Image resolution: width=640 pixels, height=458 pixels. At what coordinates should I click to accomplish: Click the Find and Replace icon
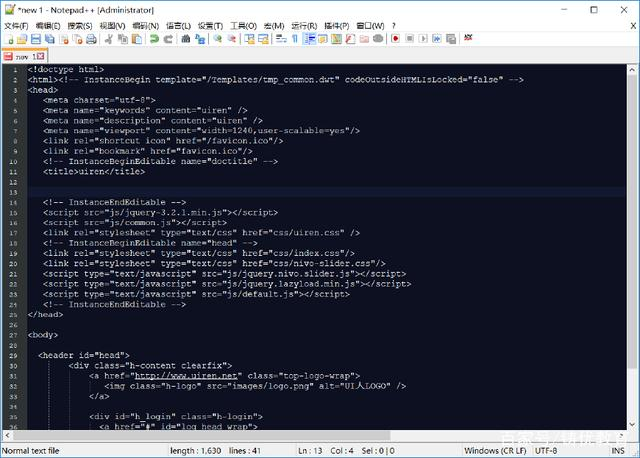point(200,39)
